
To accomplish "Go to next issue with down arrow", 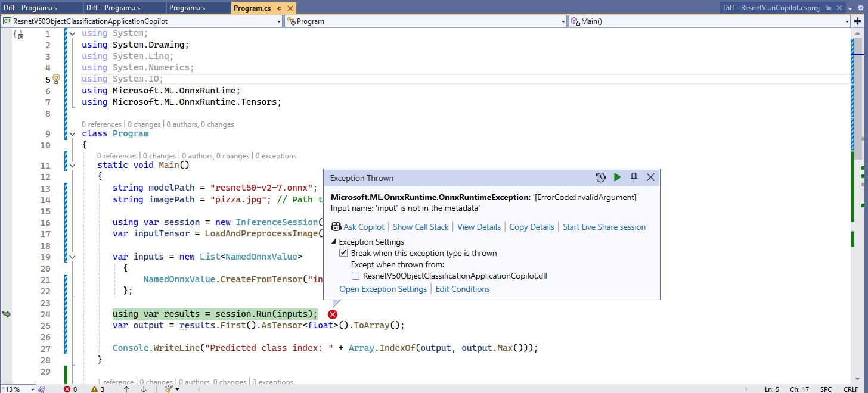I will [144, 389].
